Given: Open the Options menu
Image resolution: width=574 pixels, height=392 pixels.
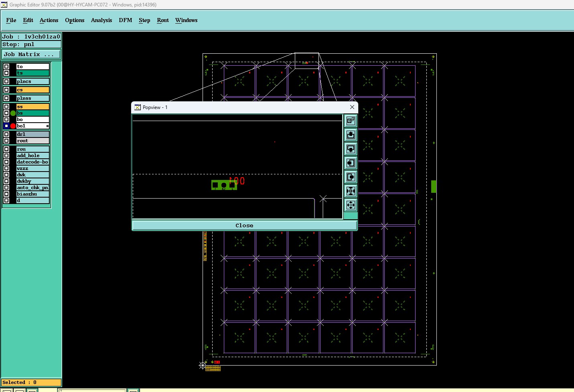Looking at the screenshot, I should pos(75,20).
